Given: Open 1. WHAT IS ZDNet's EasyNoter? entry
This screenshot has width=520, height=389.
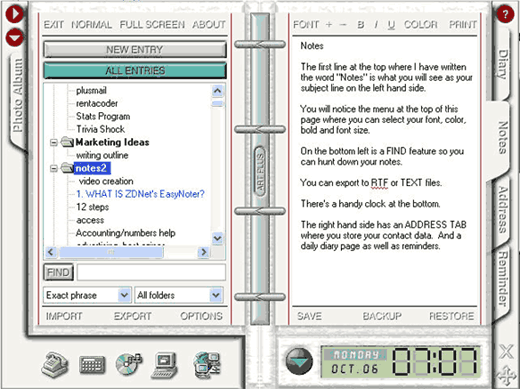Looking at the screenshot, I should pyautogui.click(x=140, y=194).
